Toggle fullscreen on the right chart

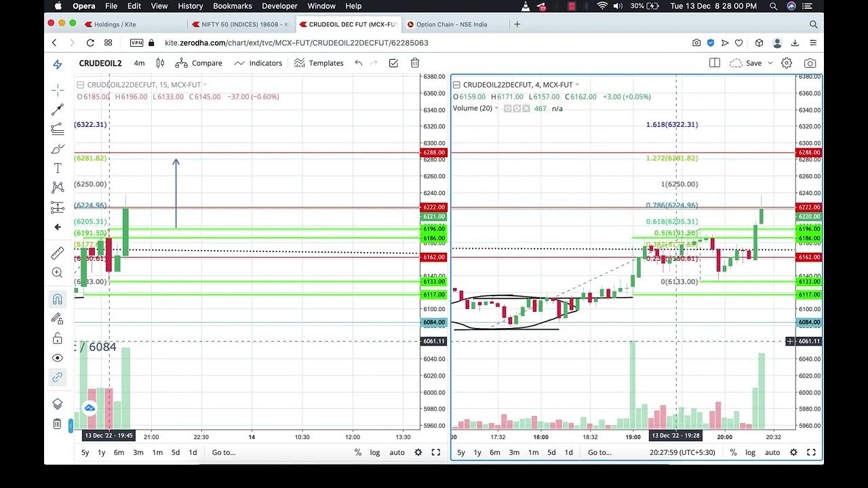click(811, 452)
